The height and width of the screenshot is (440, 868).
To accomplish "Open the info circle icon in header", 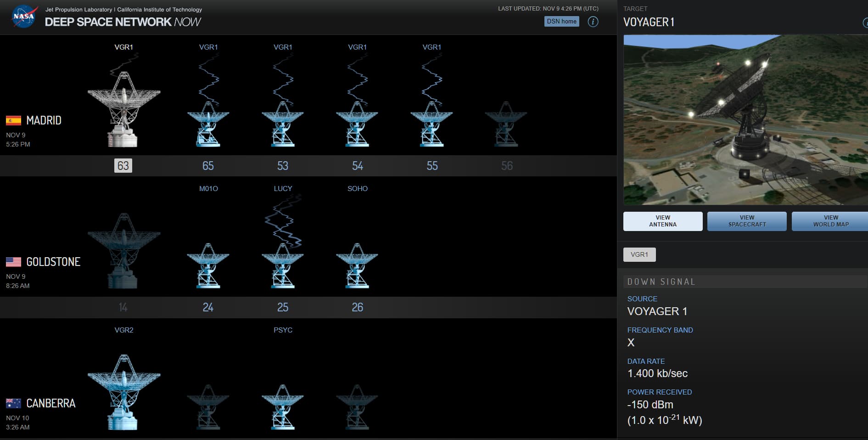I will coord(593,22).
